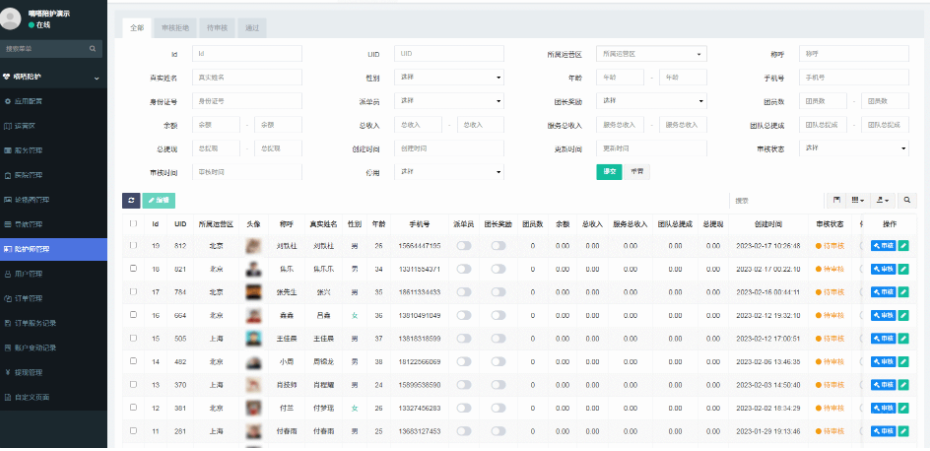Toggle 派单员 switch for row Id 15
930x451 pixels.
tap(464, 338)
